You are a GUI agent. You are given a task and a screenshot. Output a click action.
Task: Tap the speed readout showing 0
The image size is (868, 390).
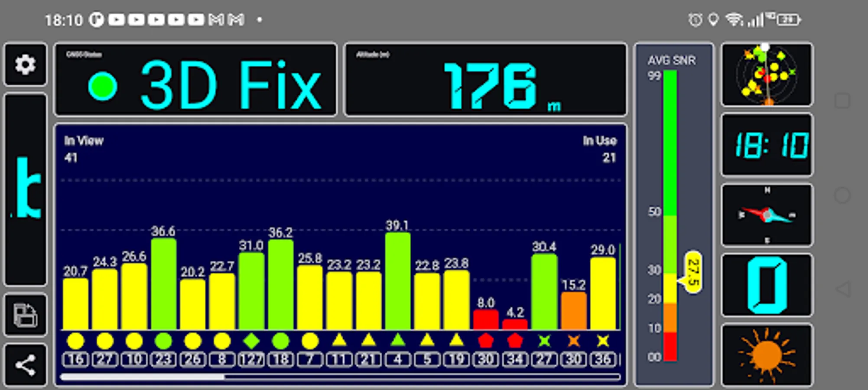(767, 285)
